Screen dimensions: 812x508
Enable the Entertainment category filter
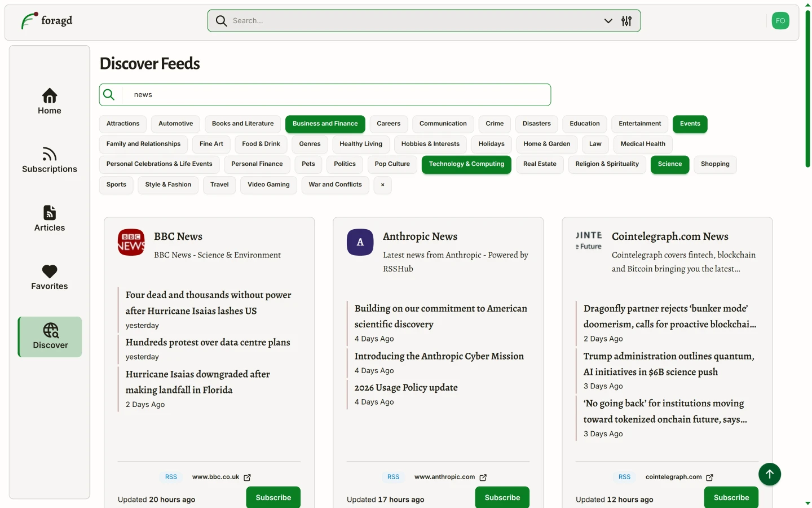pos(640,124)
